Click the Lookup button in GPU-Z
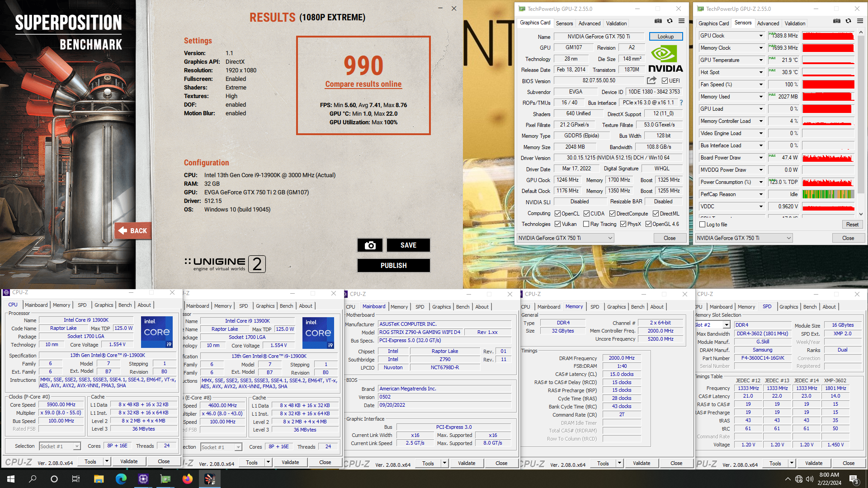Image resolution: width=868 pixels, height=488 pixels. coord(666,37)
